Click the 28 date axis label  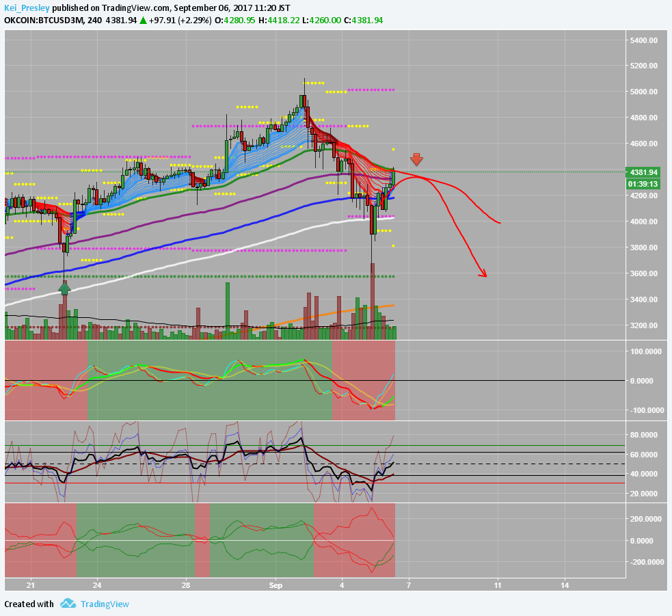(x=186, y=585)
